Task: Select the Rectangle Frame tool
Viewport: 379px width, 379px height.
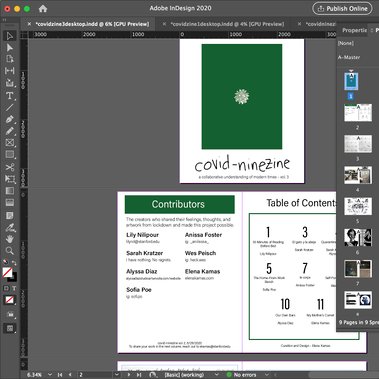Action: point(10,143)
